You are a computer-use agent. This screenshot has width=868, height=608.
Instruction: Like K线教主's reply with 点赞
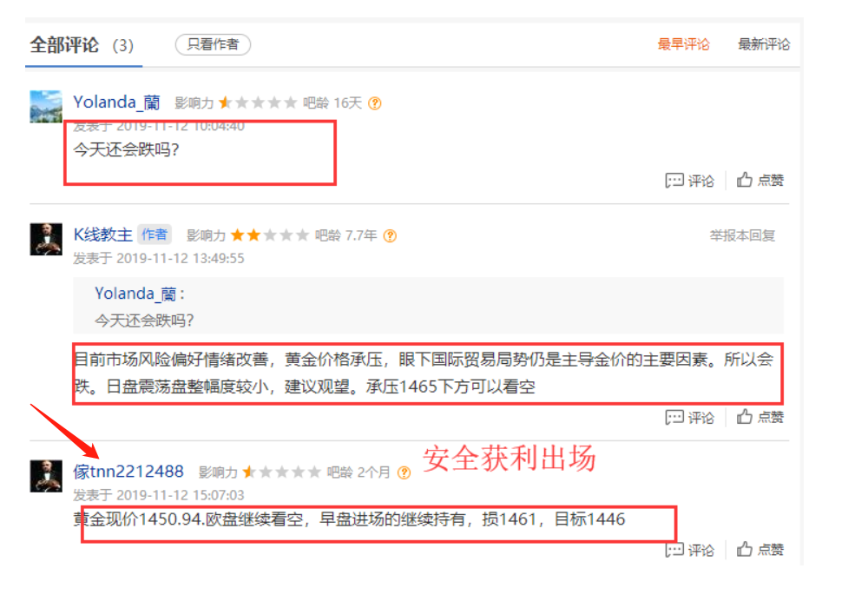coord(759,416)
